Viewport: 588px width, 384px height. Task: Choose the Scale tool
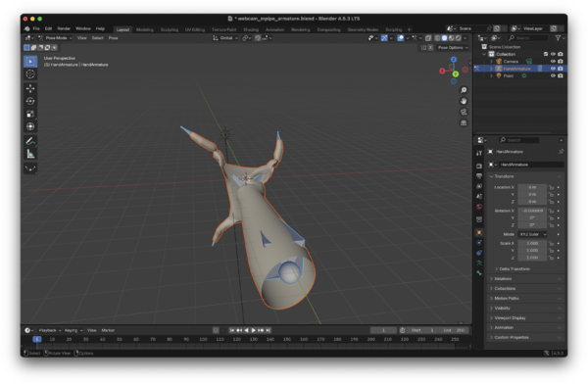point(30,114)
